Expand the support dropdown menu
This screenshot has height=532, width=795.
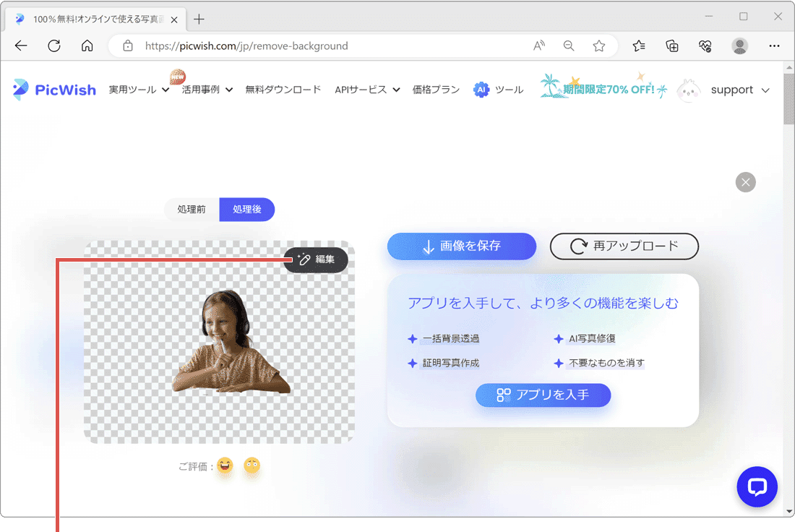pos(739,90)
